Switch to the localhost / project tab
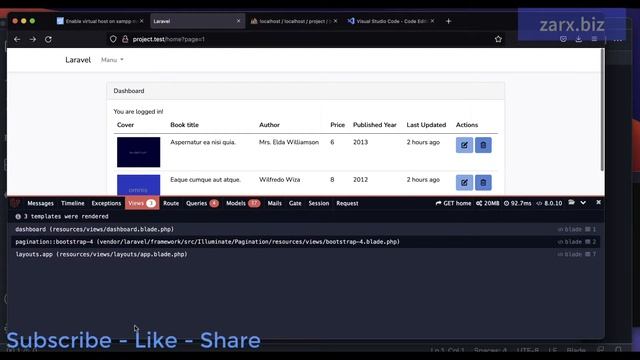 click(x=293, y=21)
